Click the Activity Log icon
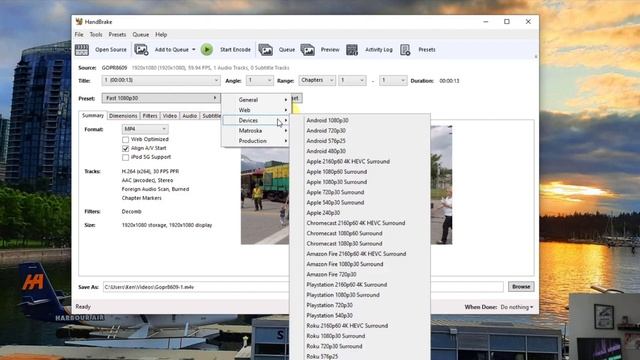 (352, 50)
